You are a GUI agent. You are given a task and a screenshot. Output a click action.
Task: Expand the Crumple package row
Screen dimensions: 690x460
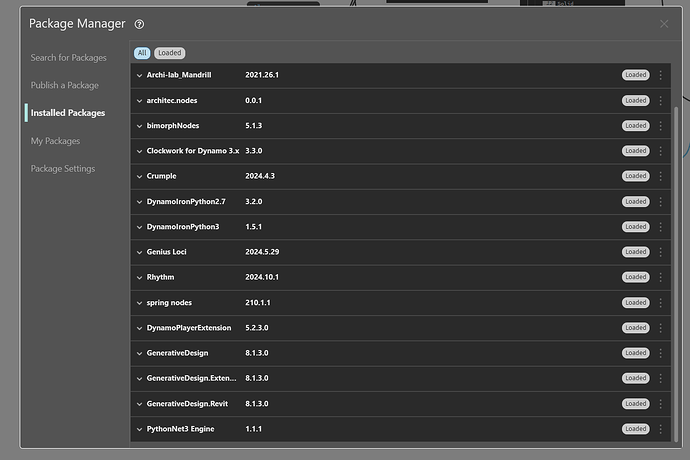click(x=139, y=176)
